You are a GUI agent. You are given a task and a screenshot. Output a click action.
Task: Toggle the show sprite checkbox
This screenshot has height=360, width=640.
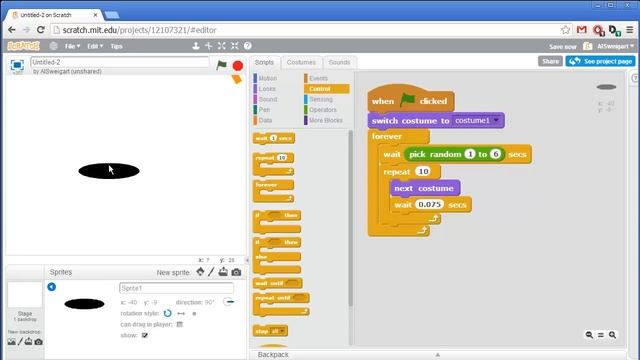pyautogui.click(x=145, y=335)
